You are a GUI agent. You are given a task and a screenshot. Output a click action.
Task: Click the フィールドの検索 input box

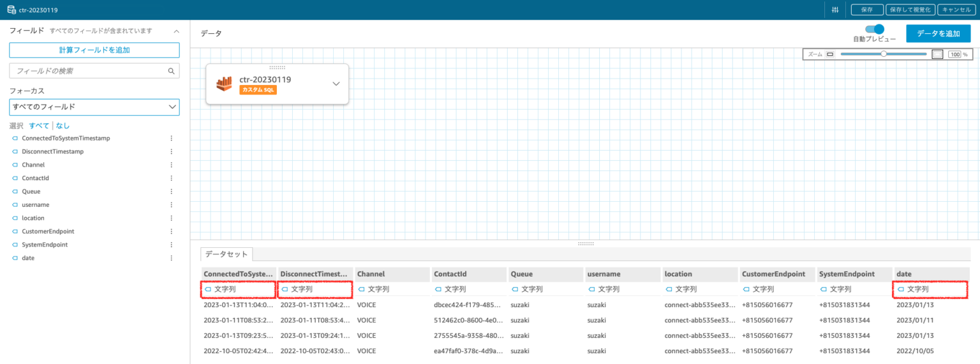(89, 71)
